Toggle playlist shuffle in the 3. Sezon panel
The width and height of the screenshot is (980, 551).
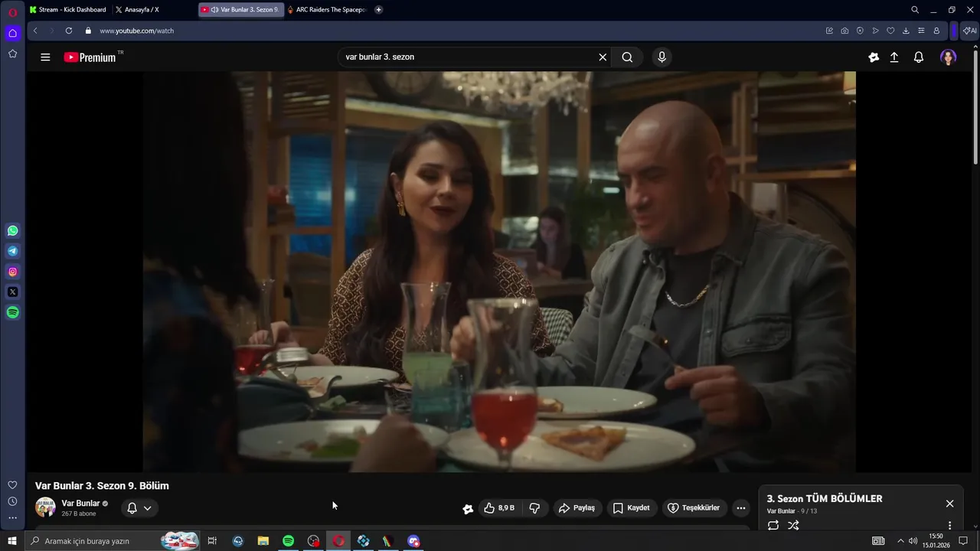pos(793,526)
